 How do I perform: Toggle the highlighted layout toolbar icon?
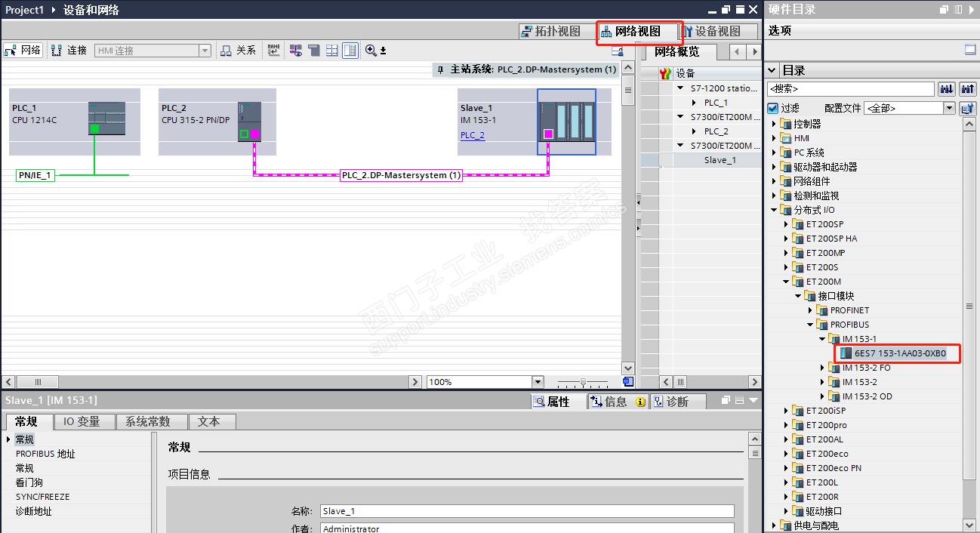(350, 51)
